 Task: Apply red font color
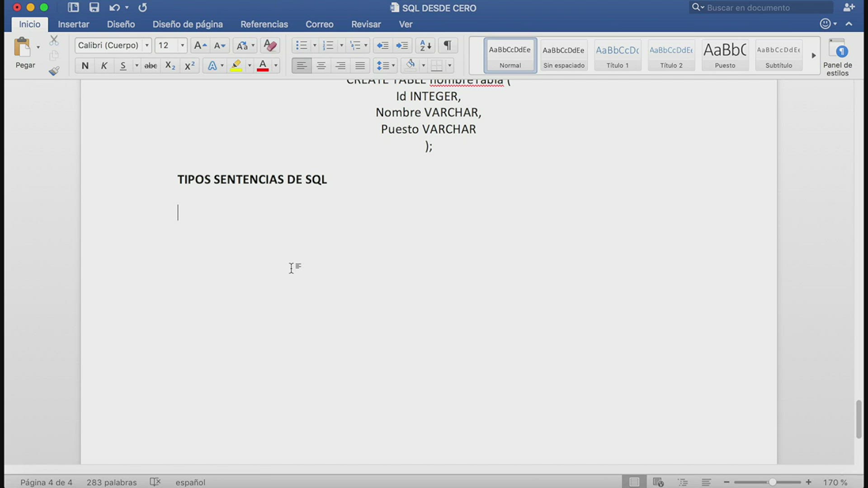pyautogui.click(x=263, y=66)
